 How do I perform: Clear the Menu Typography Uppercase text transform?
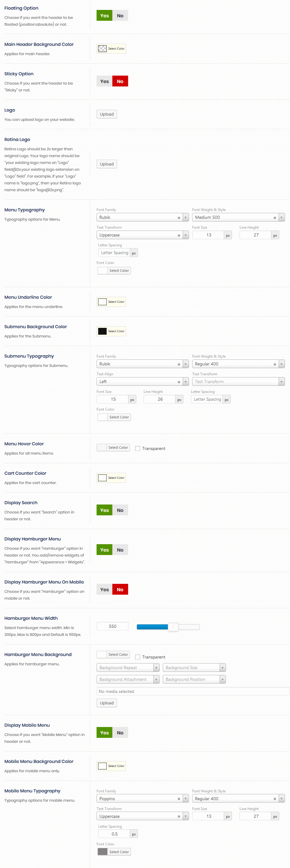pyautogui.click(x=179, y=235)
